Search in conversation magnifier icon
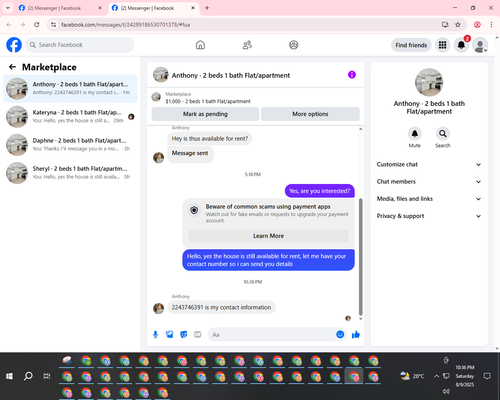 pos(443,134)
